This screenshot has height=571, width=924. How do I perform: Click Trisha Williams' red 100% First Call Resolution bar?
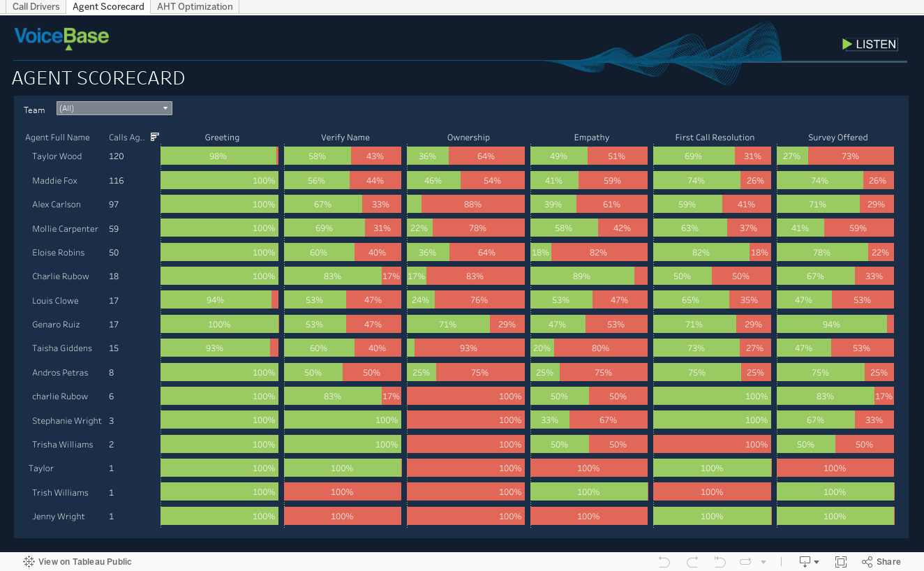[x=712, y=445]
